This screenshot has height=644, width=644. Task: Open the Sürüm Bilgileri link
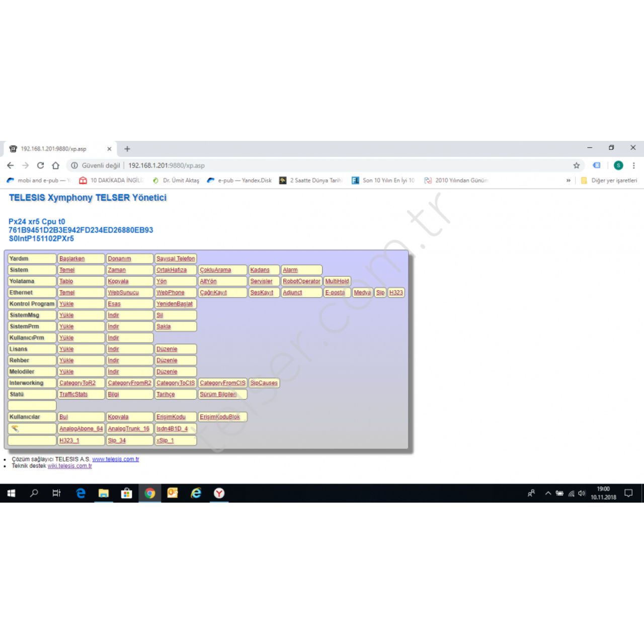click(218, 394)
